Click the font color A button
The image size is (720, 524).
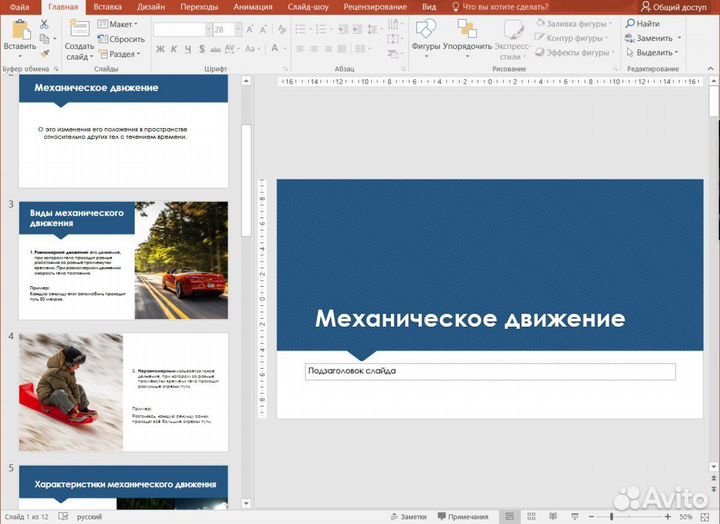(x=275, y=49)
